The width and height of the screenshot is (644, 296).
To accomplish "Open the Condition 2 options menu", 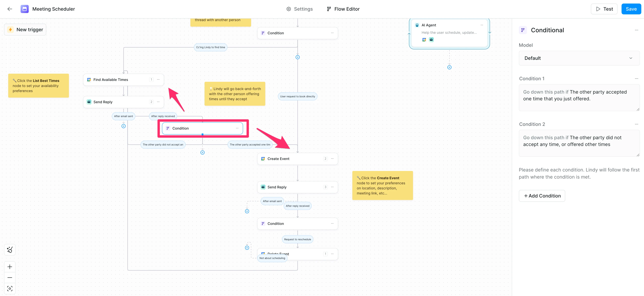I will point(636,124).
